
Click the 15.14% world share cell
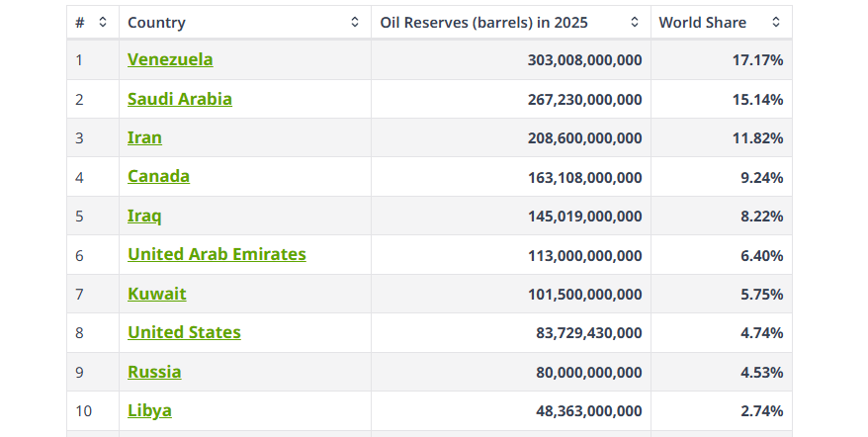click(757, 100)
